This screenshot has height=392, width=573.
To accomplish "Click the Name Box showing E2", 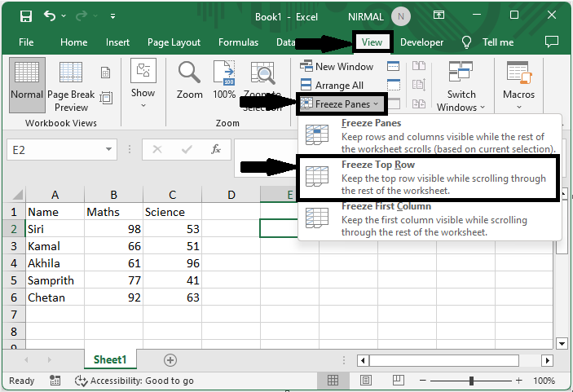I will tap(57, 150).
